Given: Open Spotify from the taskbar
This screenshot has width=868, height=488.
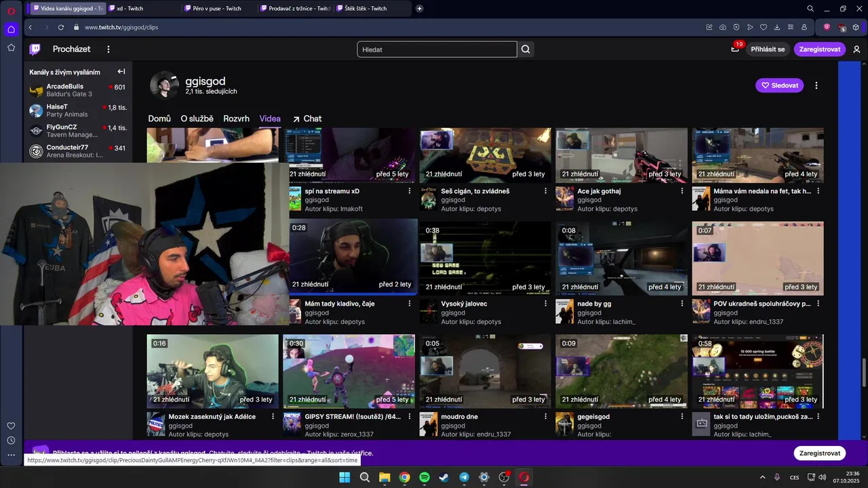Looking at the screenshot, I should pos(425,477).
